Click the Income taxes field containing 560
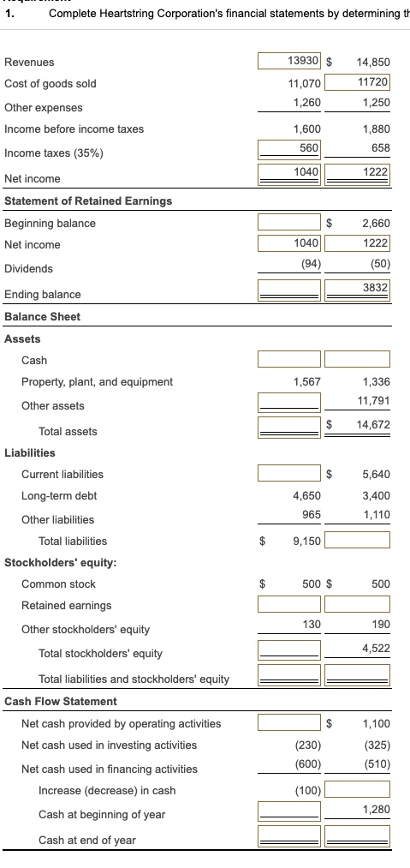This screenshot has height=868, width=410. (x=289, y=148)
